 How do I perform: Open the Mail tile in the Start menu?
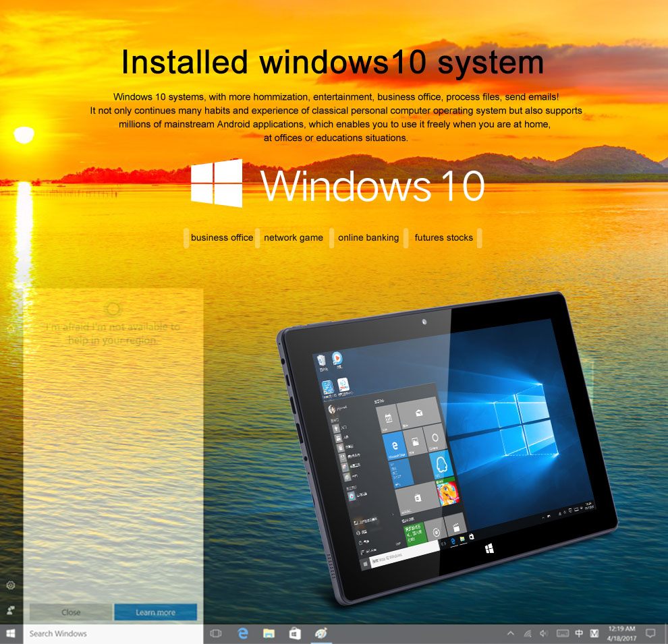[x=418, y=413]
